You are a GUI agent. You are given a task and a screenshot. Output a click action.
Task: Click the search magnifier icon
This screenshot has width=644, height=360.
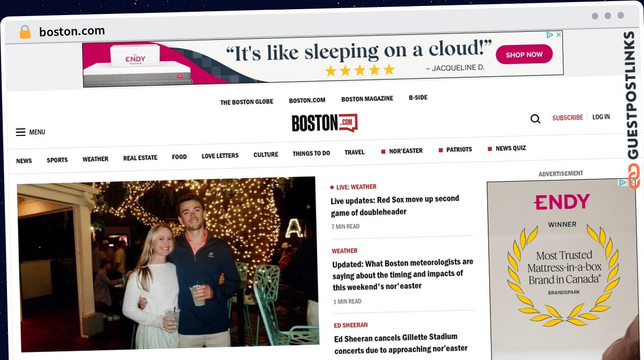[x=535, y=119]
